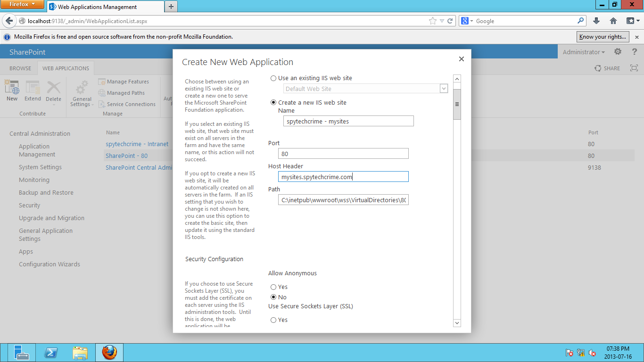Click the dialog scroll down arrow

(457, 323)
